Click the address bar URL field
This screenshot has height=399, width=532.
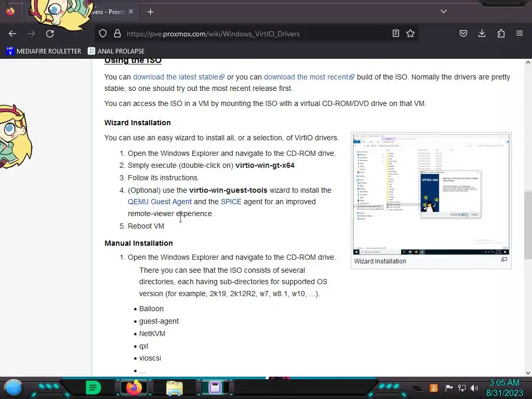256,34
